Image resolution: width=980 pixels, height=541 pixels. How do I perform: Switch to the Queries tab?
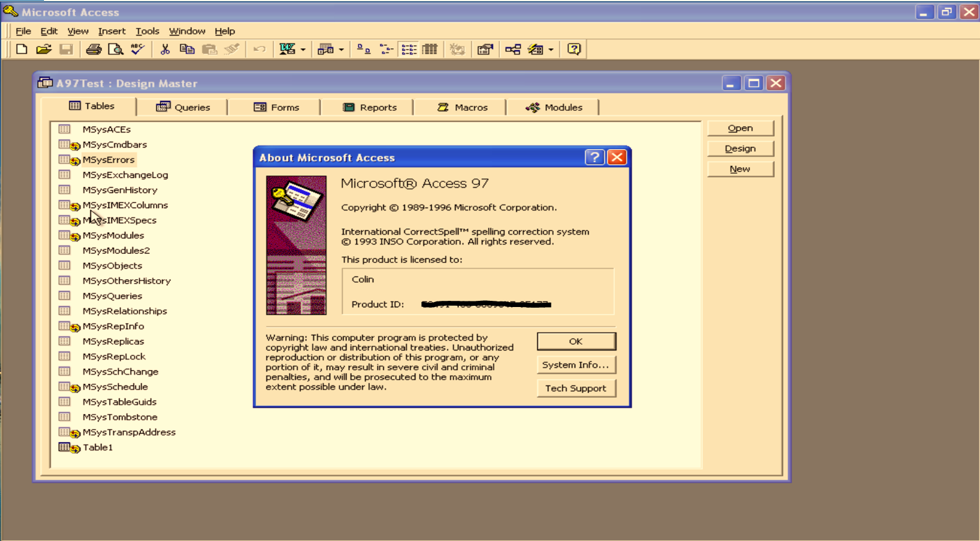(x=183, y=107)
